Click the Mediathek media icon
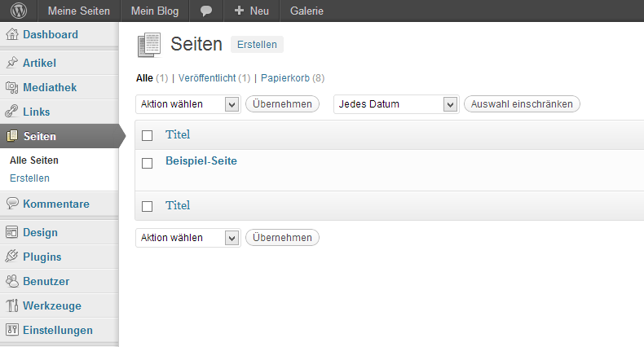Viewport: 644px width, 347px height. tap(12, 87)
